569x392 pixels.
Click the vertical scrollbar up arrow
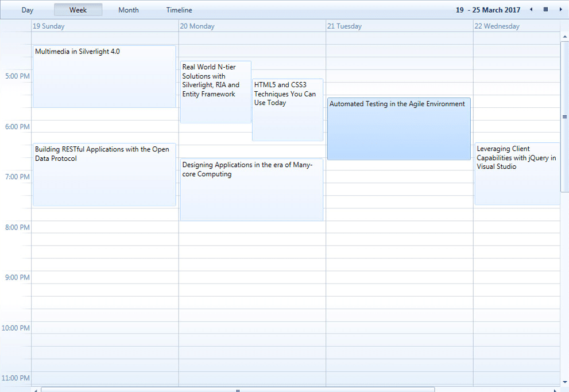564,37
